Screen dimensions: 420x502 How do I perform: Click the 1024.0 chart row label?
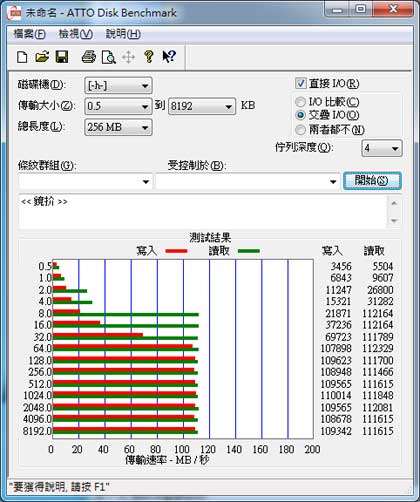(x=38, y=395)
